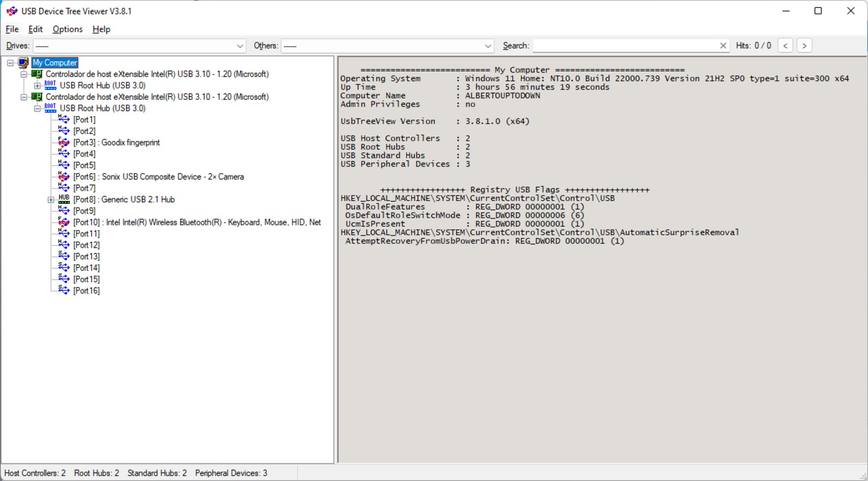Open the Help menu
Screen dimensions: 868x481
101,29
